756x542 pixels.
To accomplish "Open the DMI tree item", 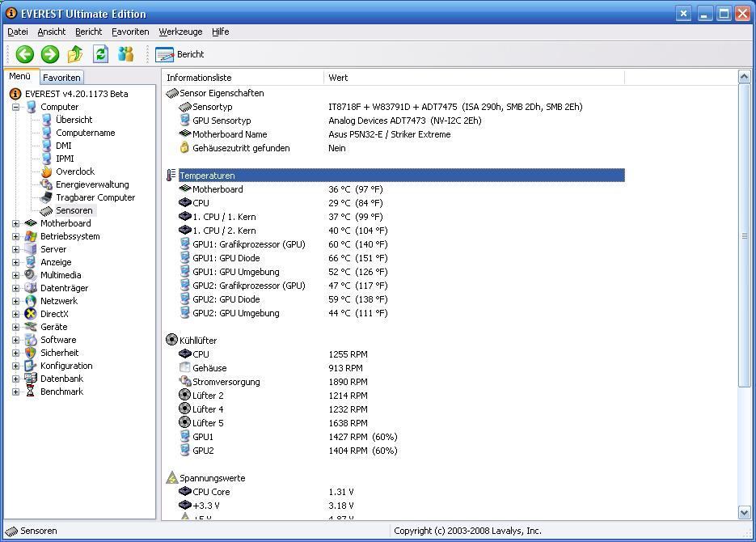I will pyautogui.click(x=64, y=146).
